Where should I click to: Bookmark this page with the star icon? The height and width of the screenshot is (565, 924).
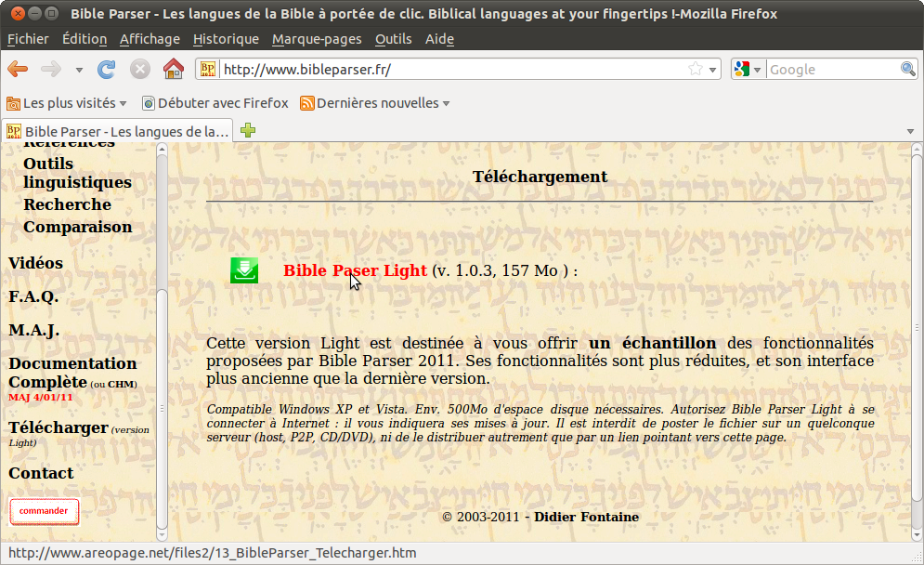point(696,69)
